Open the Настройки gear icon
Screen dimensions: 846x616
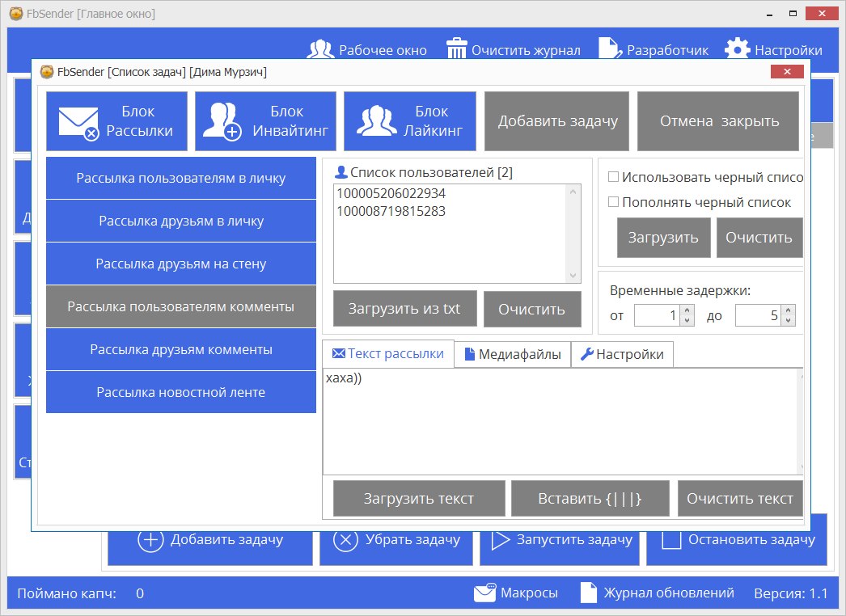coord(737,49)
